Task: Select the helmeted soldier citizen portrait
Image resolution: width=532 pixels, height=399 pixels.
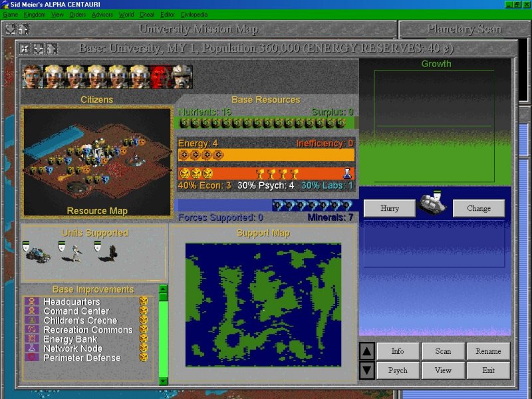Action: [x=182, y=77]
